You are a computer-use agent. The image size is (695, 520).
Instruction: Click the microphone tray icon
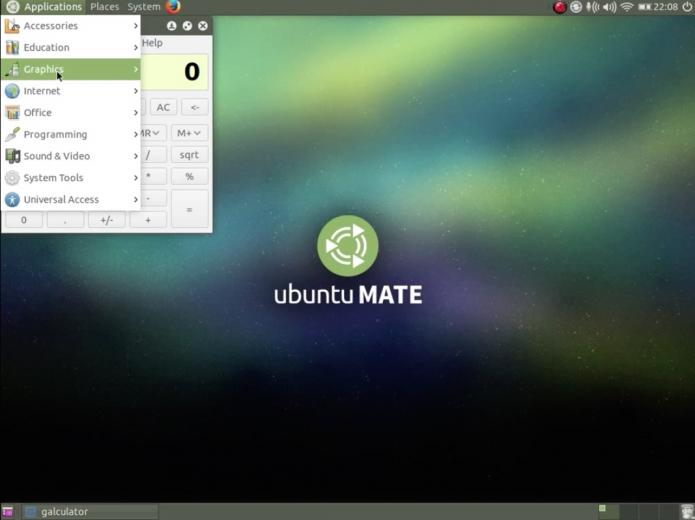pyautogui.click(x=593, y=7)
